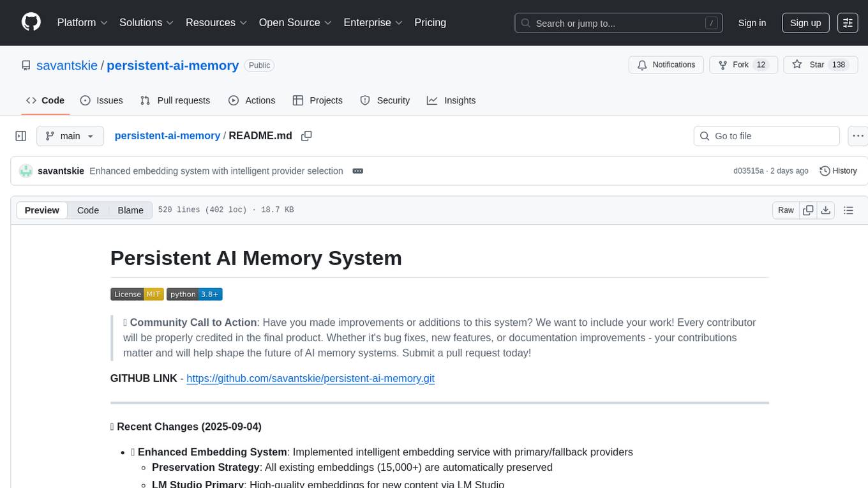Download the raw file icon

pos(825,210)
